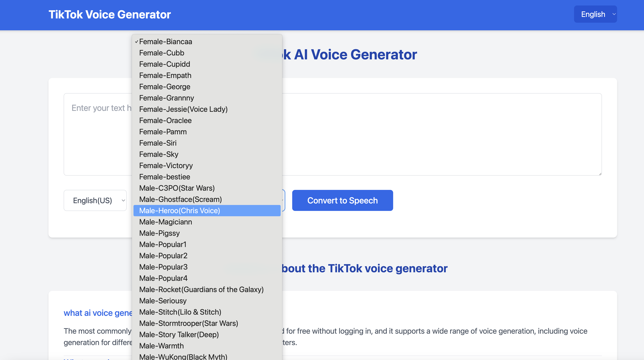Viewport: 644px width, 360px height.
Task: Select Male-Stitch(Lilo & Stitch) voice
Action: tap(180, 312)
